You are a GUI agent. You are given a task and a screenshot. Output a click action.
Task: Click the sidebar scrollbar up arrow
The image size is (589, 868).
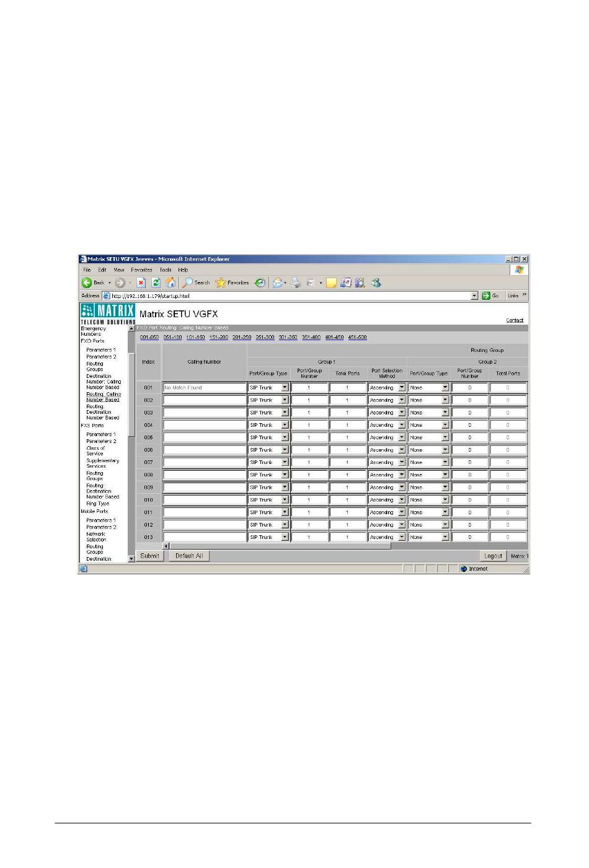click(x=131, y=328)
